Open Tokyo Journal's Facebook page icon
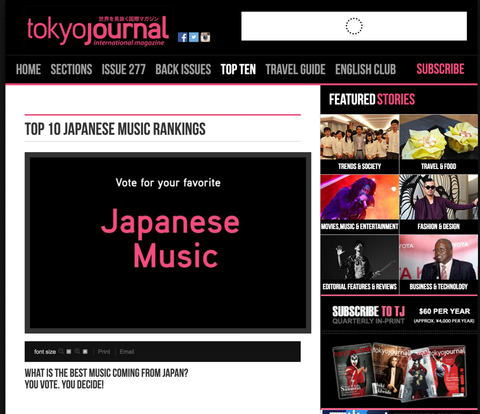 pyautogui.click(x=182, y=37)
